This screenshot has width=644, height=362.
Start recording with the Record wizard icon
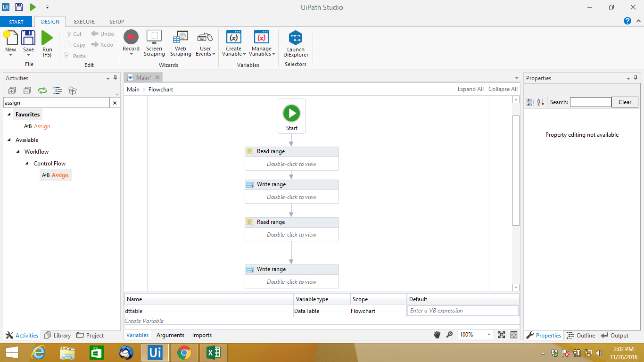click(x=131, y=37)
